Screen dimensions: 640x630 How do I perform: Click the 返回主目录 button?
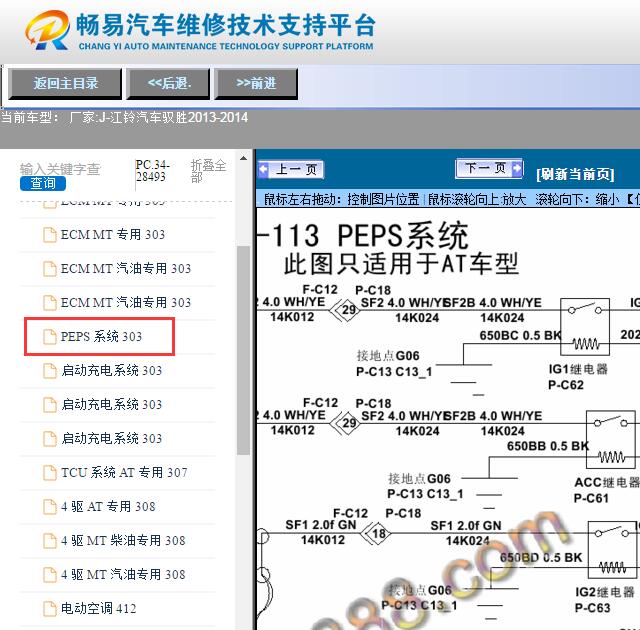coord(65,84)
